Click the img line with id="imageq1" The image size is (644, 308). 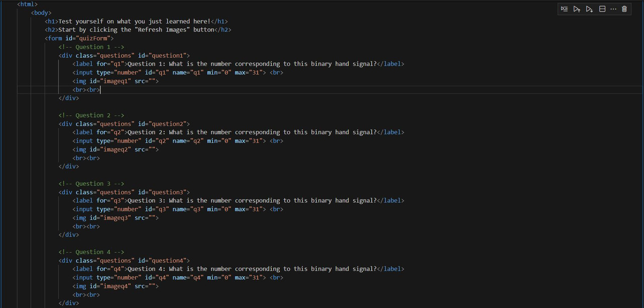tap(115, 81)
